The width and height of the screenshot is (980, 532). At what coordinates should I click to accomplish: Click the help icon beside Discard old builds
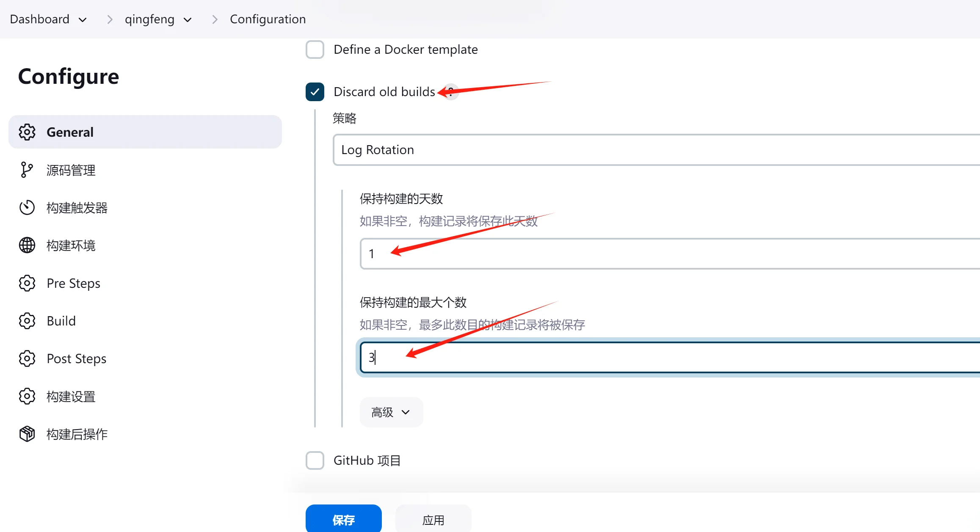pos(451,91)
